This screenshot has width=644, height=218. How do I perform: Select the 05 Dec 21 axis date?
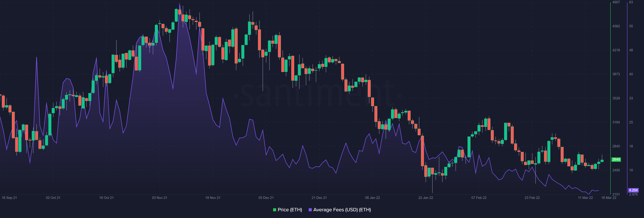(x=266, y=198)
